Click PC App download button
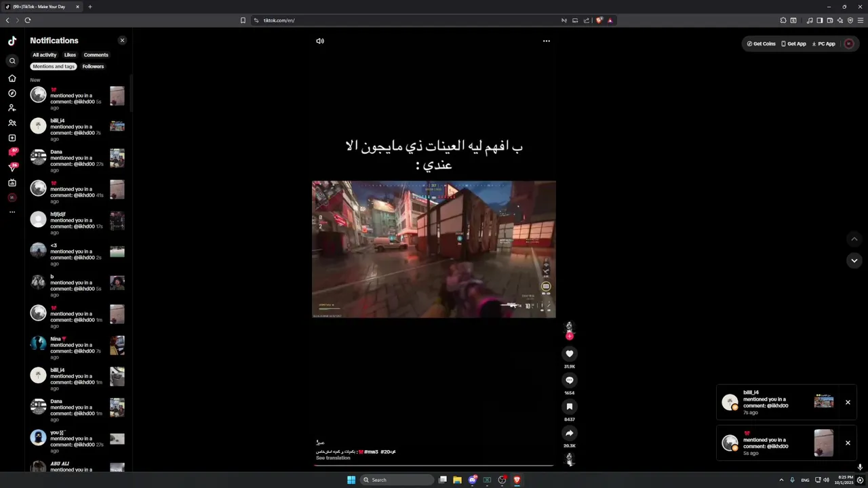 coord(823,43)
